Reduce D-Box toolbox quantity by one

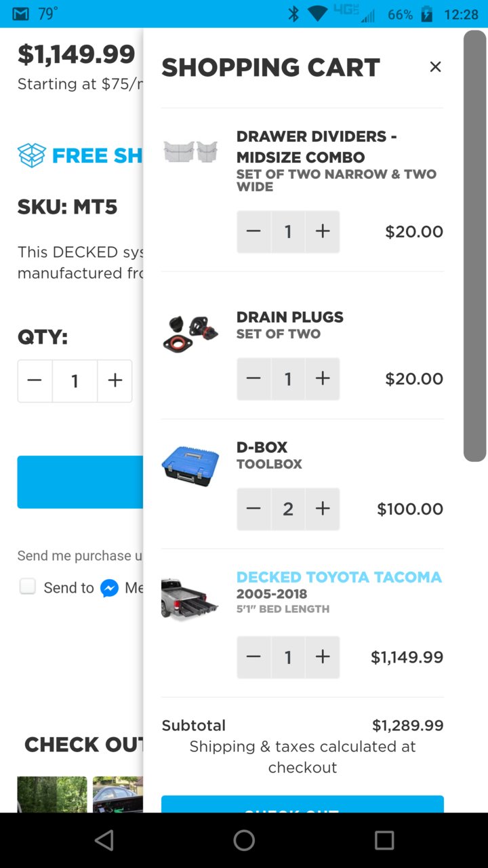253,509
